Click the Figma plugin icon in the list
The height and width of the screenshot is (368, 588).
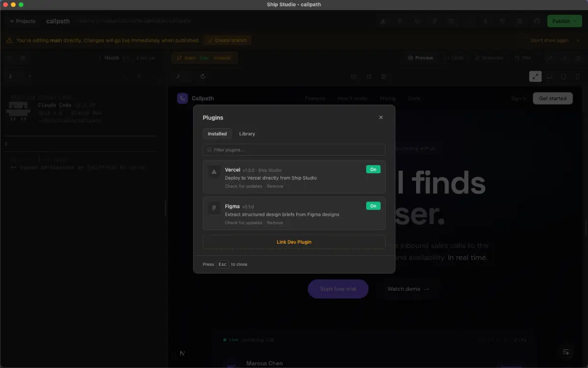pos(214,208)
